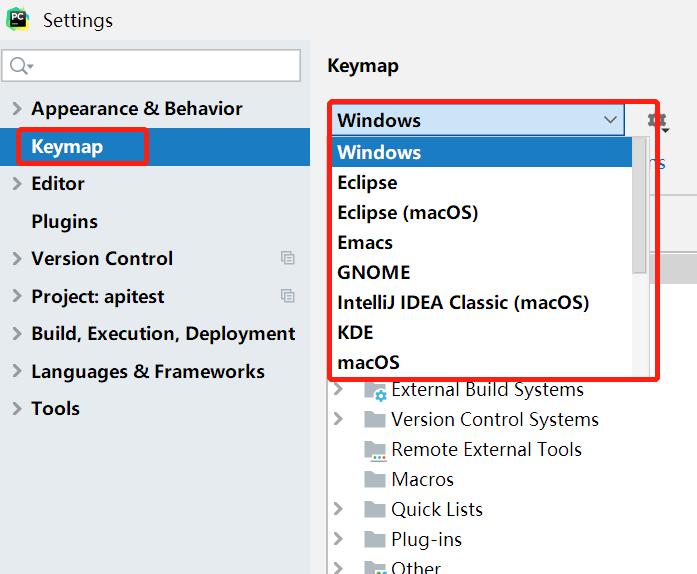Expand the Appearance & Behavior section
Viewport: 697px width, 574px height.
click(x=16, y=109)
